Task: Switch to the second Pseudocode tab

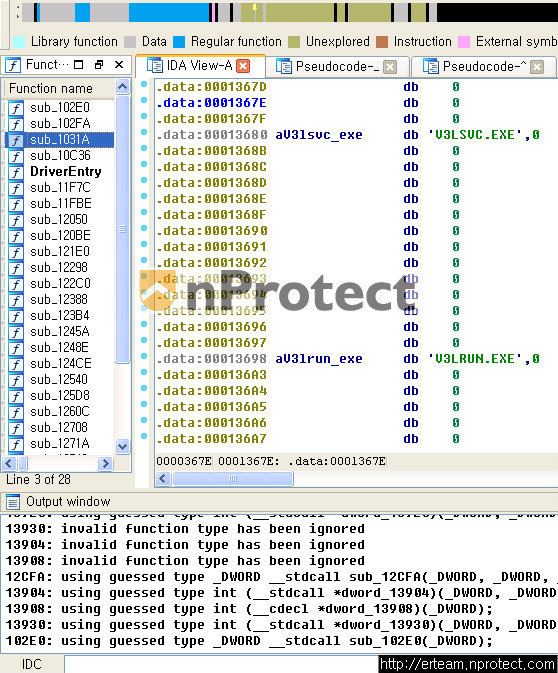Action: pyautogui.click(x=484, y=67)
